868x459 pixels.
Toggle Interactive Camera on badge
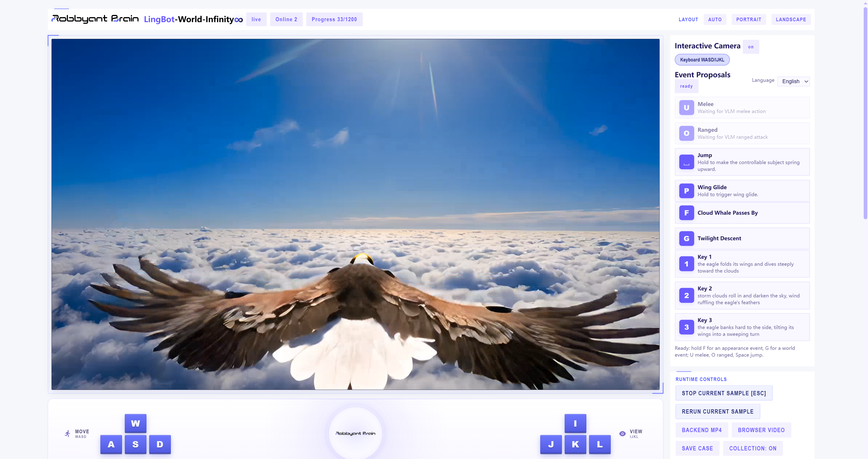[x=751, y=47]
